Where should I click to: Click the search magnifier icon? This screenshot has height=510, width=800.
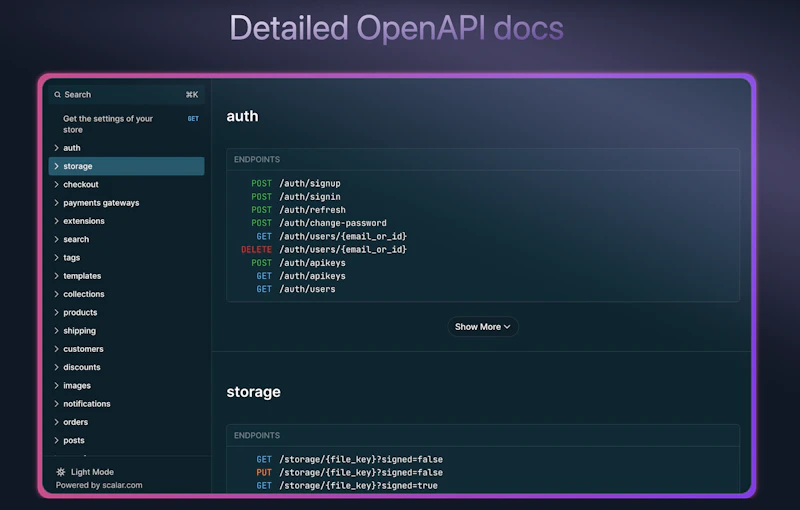pos(58,95)
